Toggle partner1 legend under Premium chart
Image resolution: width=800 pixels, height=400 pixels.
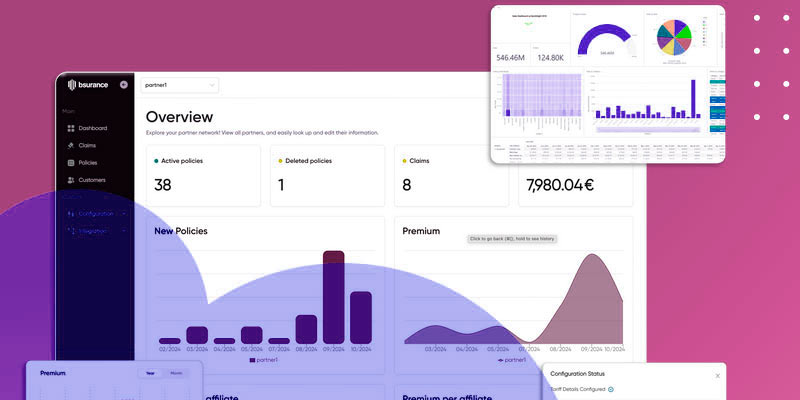coord(511,360)
